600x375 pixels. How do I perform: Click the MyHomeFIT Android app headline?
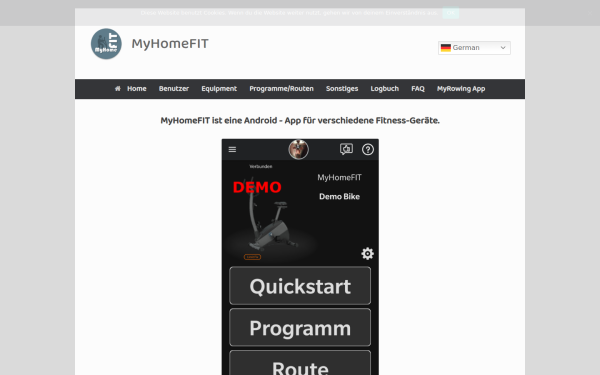300,121
